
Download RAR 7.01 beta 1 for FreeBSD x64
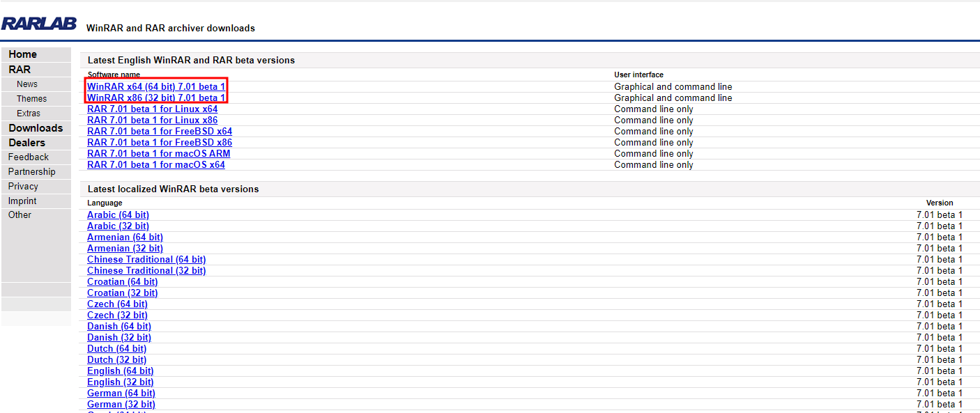(160, 132)
